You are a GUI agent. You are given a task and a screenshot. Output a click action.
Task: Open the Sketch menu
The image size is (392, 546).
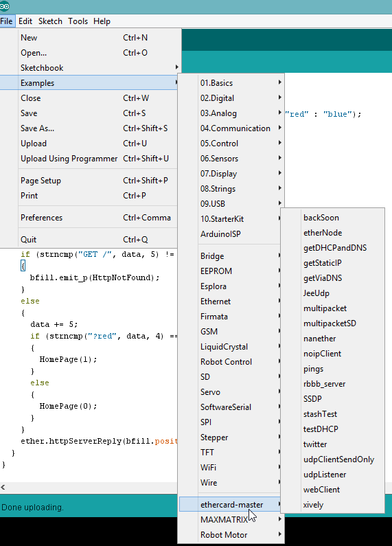50,21
